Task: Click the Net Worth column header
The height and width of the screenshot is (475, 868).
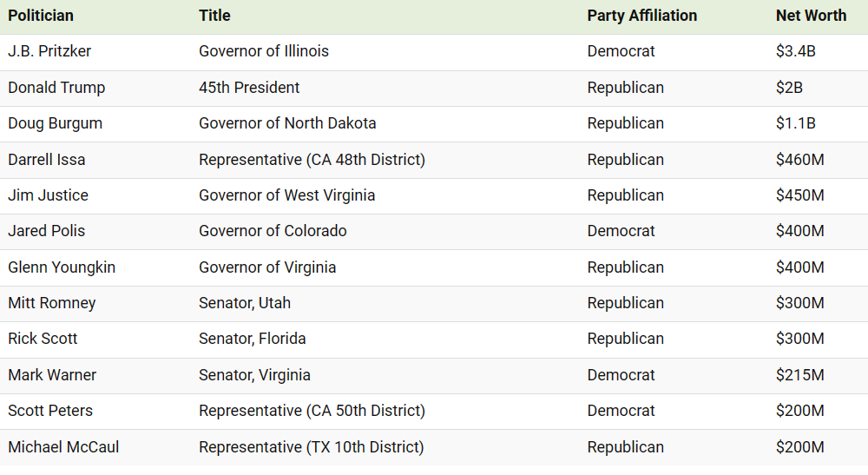Action: tap(811, 16)
